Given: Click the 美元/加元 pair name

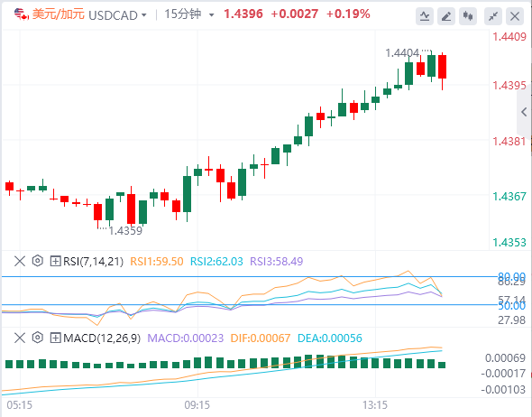Looking at the screenshot, I should 58,14.
